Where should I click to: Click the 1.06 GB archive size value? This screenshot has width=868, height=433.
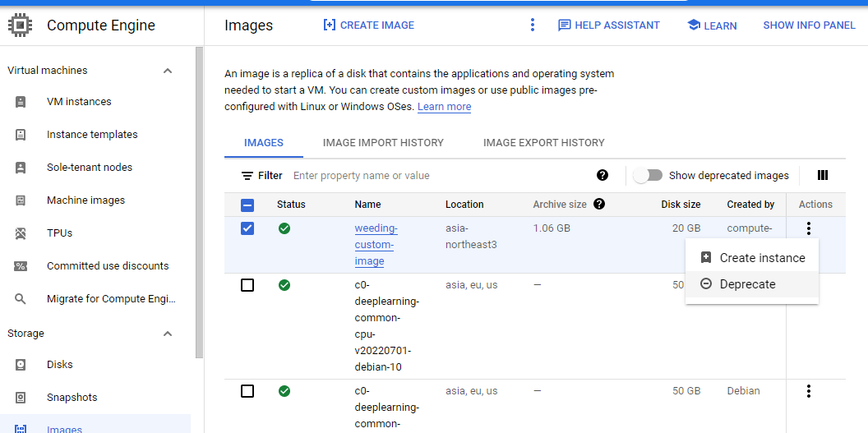click(552, 228)
